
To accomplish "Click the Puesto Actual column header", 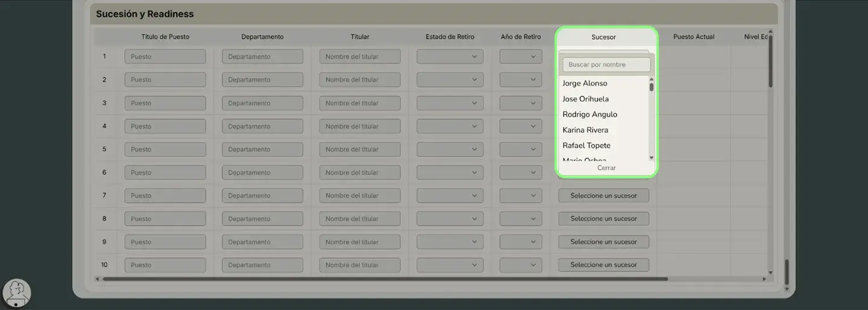I will pos(694,37).
